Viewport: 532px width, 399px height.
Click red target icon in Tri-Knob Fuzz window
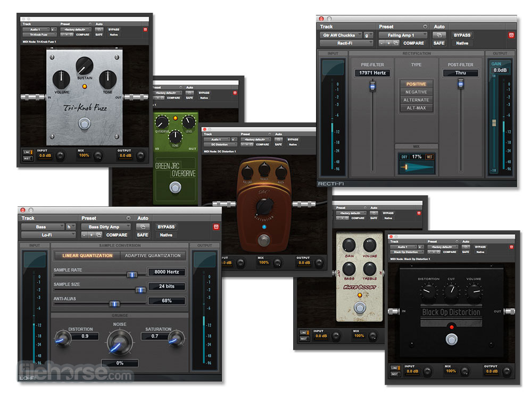pyautogui.click(x=145, y=29)
